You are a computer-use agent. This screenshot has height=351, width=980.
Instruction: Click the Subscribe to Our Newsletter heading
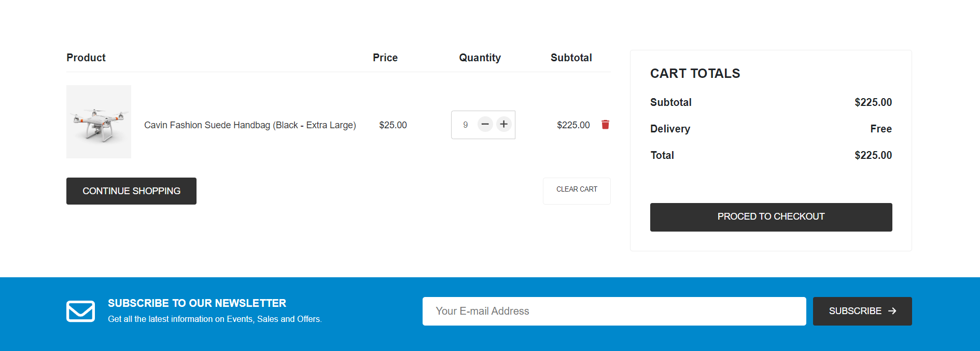197,303
